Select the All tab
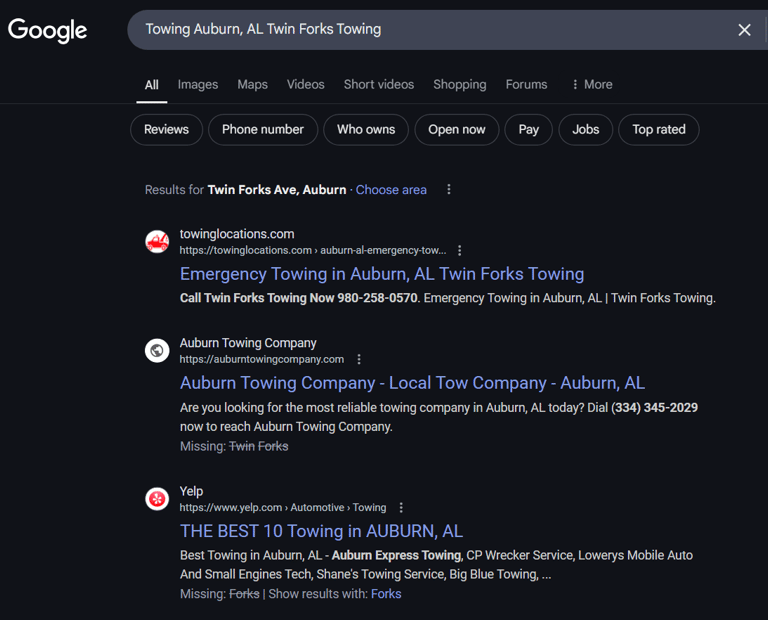 (x=151, y=85)
